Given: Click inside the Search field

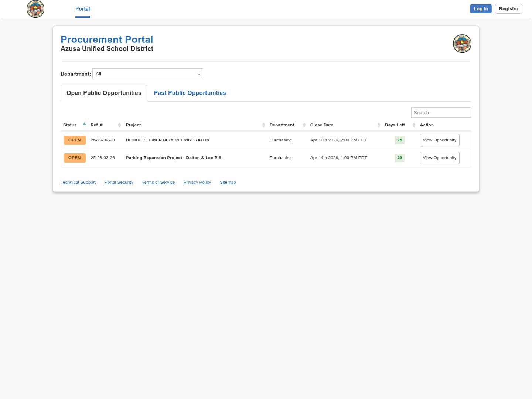Looking at the screenshot, I should (441, 112).
